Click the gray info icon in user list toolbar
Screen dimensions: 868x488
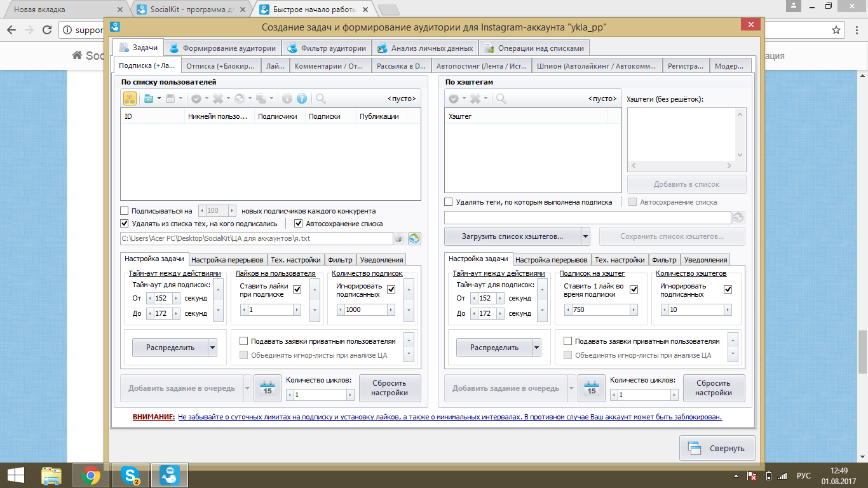coord(287,98)
